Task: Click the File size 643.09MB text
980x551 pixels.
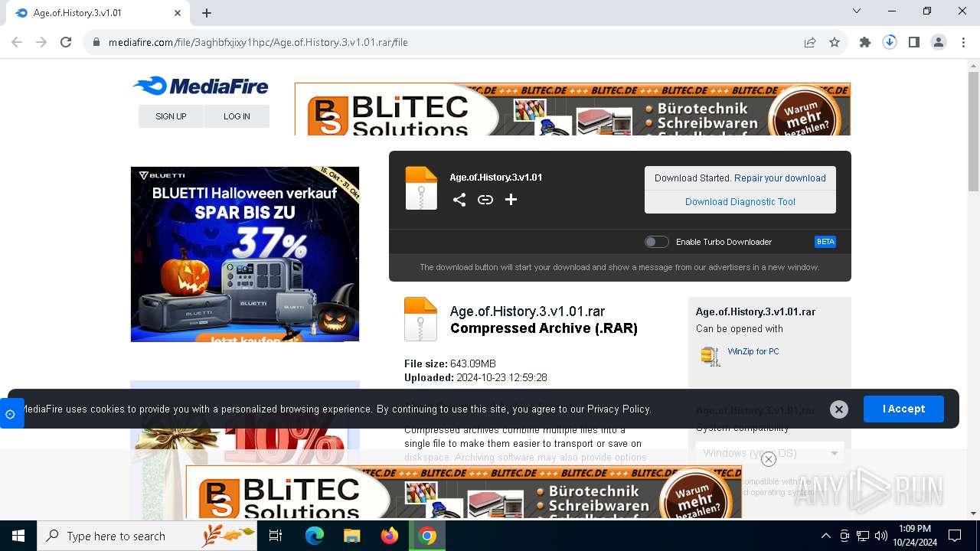Action: tap(450, 364)
